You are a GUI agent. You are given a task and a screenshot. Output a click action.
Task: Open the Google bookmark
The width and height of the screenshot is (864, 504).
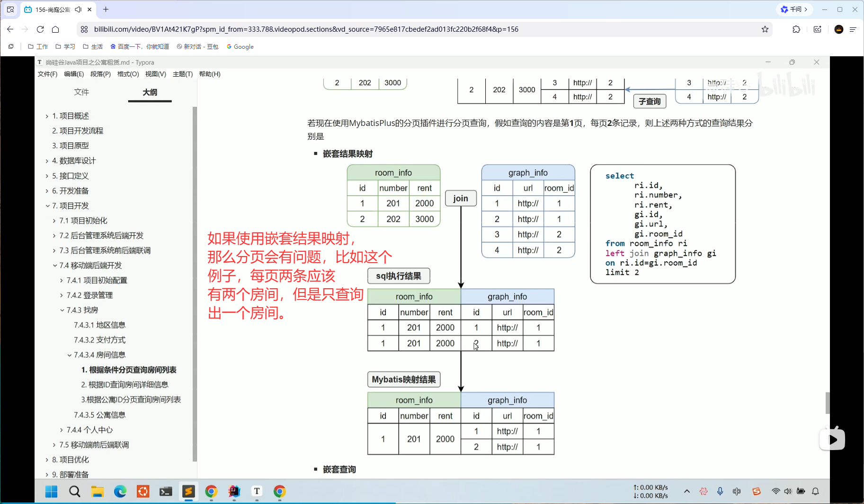click(240, 46)
